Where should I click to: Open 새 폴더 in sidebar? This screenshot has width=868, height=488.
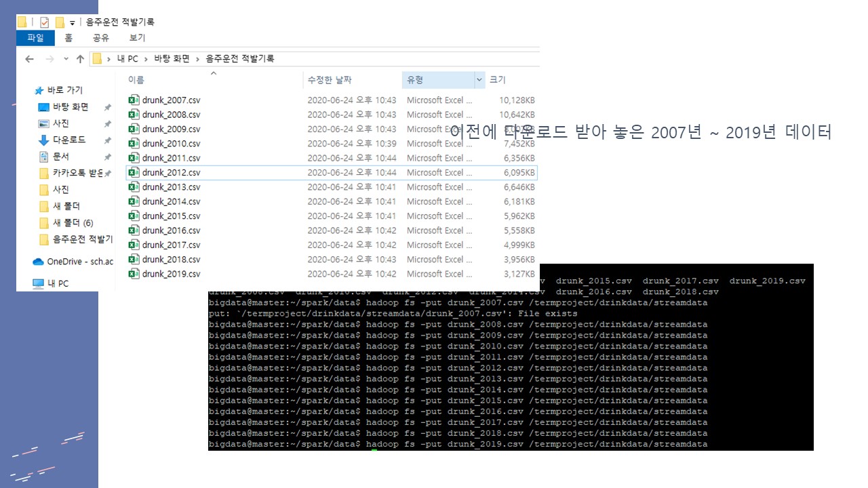[x=66, y=206]
